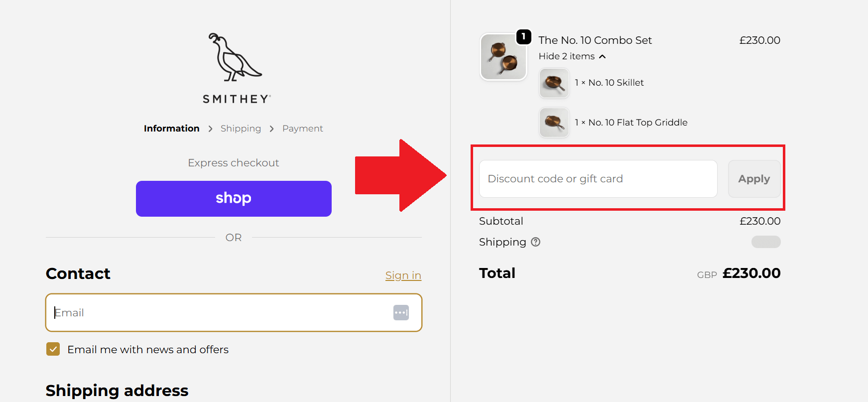Click the Email me with news label text
The height and width of the screenshot is (402, 868).
pos(148,350)
